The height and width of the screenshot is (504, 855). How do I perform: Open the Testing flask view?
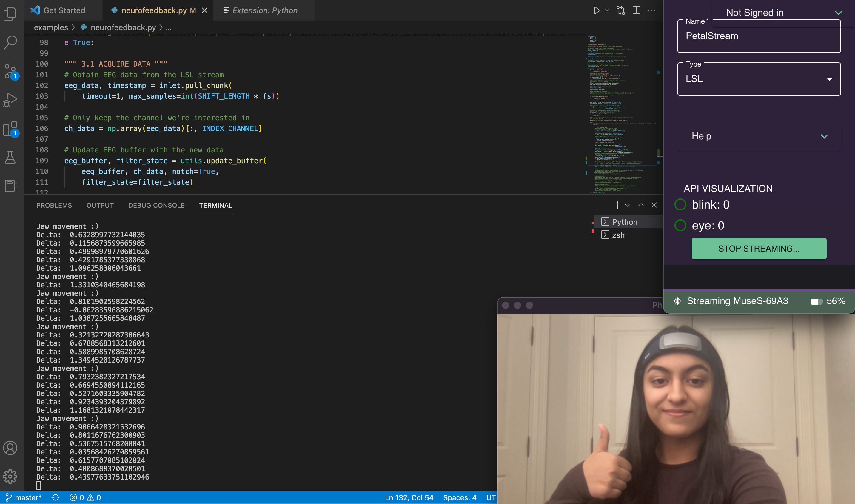coord(10,157)
